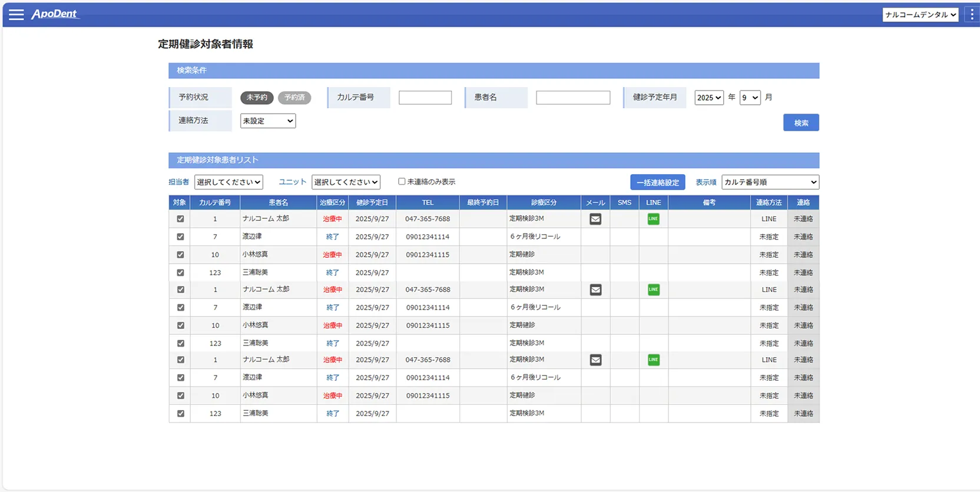Open the 健診予定年月 year 2025 dropdown
This screenshot has height=492, width=980.
[708, 98]
